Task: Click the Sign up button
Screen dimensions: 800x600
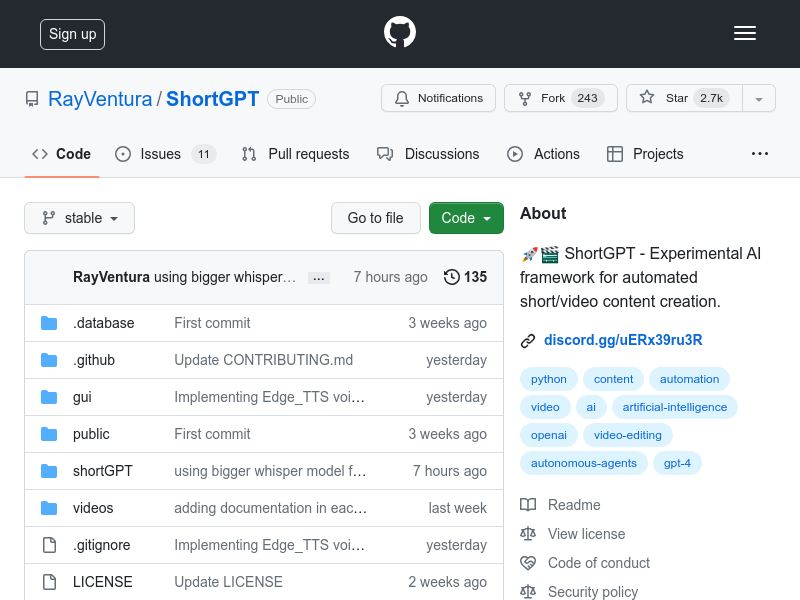Action: (72, 34)
